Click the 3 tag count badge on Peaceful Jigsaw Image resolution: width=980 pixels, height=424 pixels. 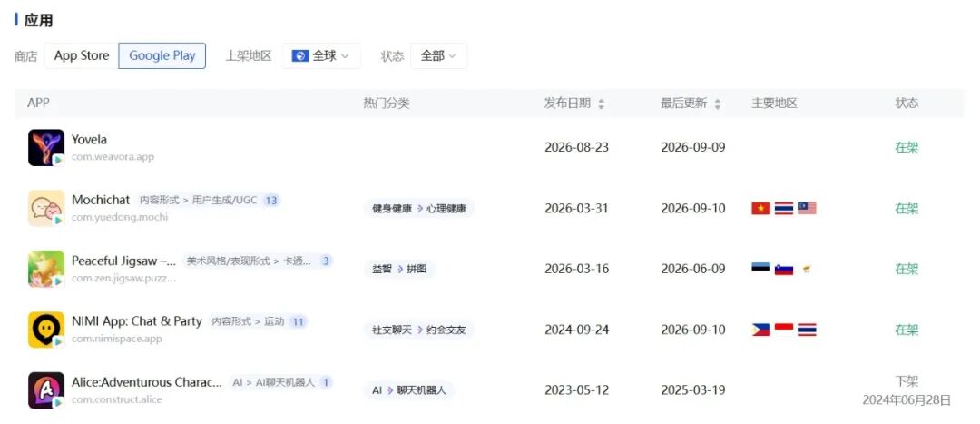coord(326,261)
